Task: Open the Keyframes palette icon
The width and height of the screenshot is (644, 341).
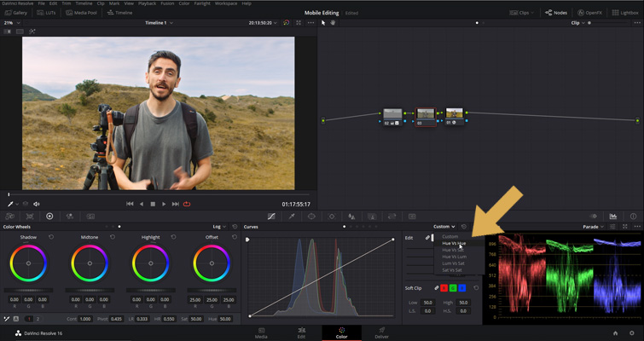Action: click(x=593, y=217)
